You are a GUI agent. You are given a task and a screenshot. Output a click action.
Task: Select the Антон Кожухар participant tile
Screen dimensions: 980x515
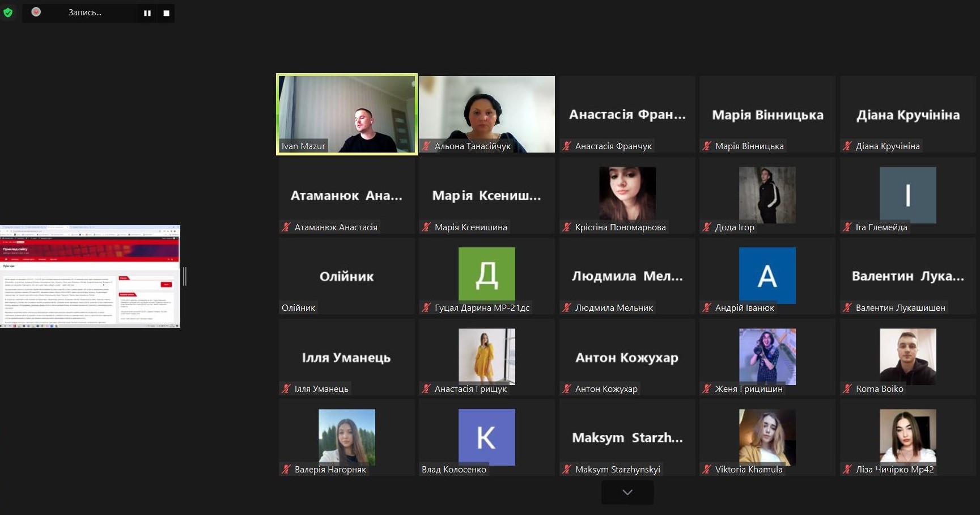click(627, 357)
